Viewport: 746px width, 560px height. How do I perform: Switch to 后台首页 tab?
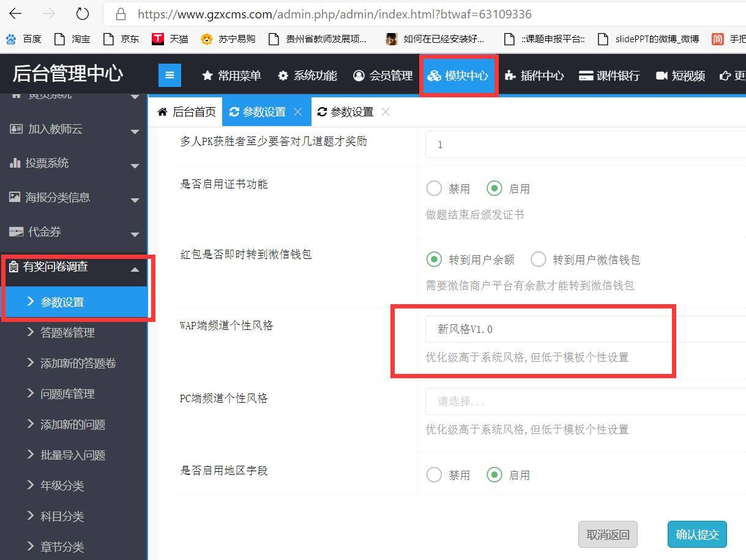pyautogui.click(x=187, y=111)
